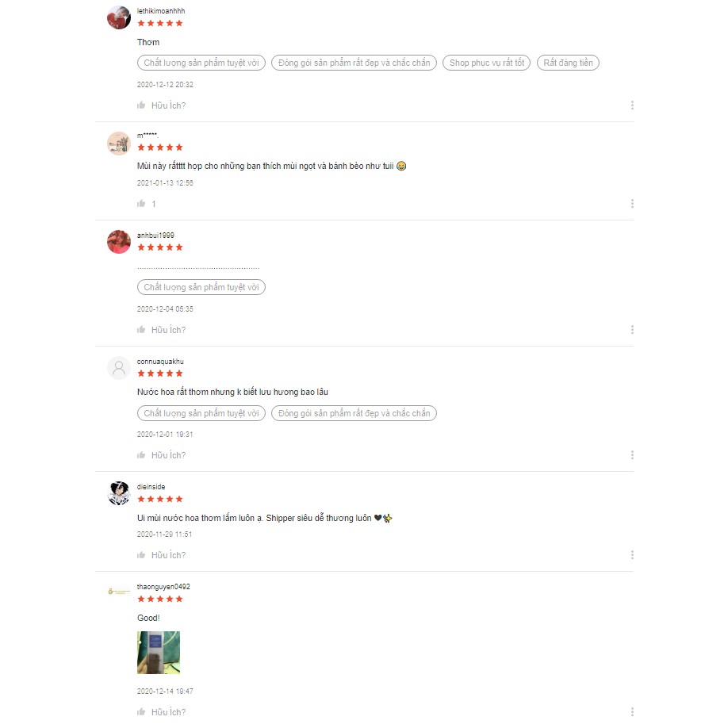
Task: Click the thumbs-up on dieinside's review
Action: click(141, 555)
